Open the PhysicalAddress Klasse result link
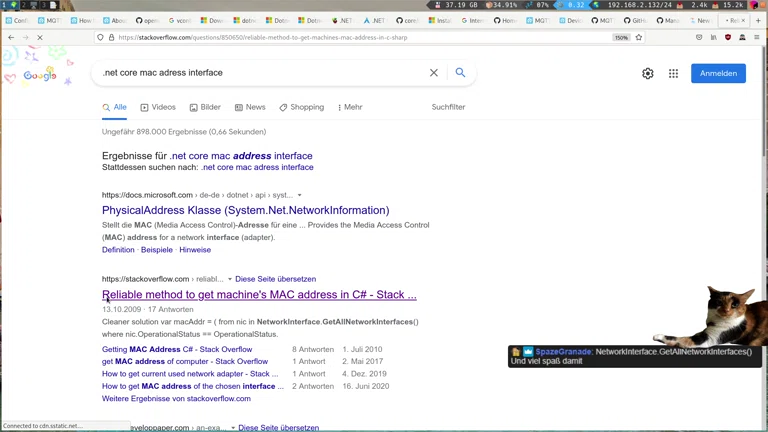Viewport: 768px width, 432px height. click(245, 210)
